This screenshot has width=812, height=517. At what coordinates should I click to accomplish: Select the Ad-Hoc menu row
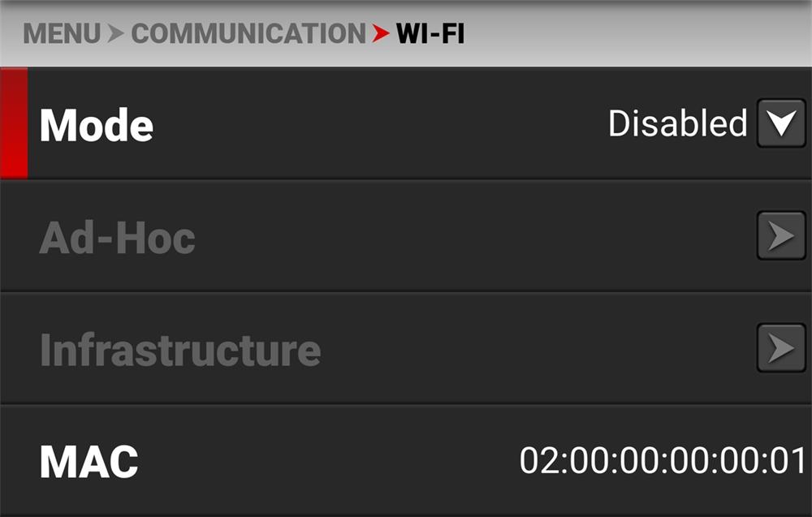pos(406,236)
